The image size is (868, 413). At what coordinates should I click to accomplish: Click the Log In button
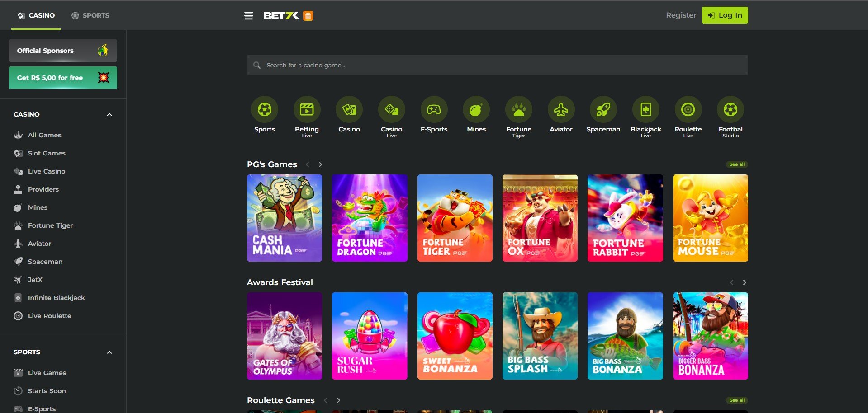725,15
